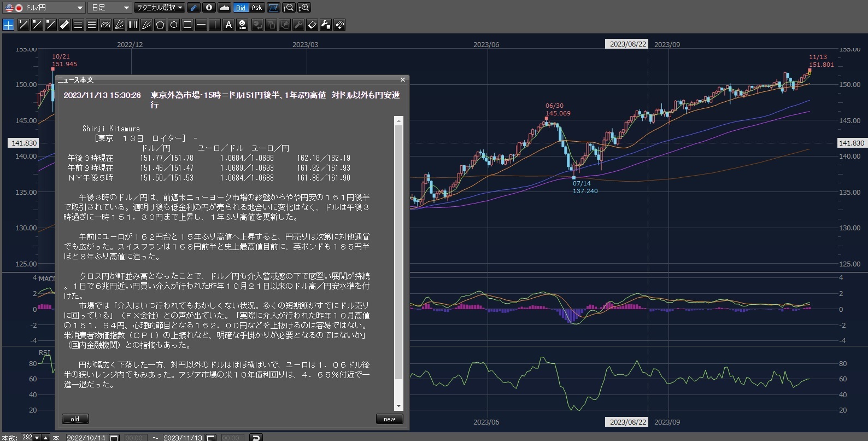868x441 pixels.
Task: Open the information (i) icon
Action: [209, 8]
